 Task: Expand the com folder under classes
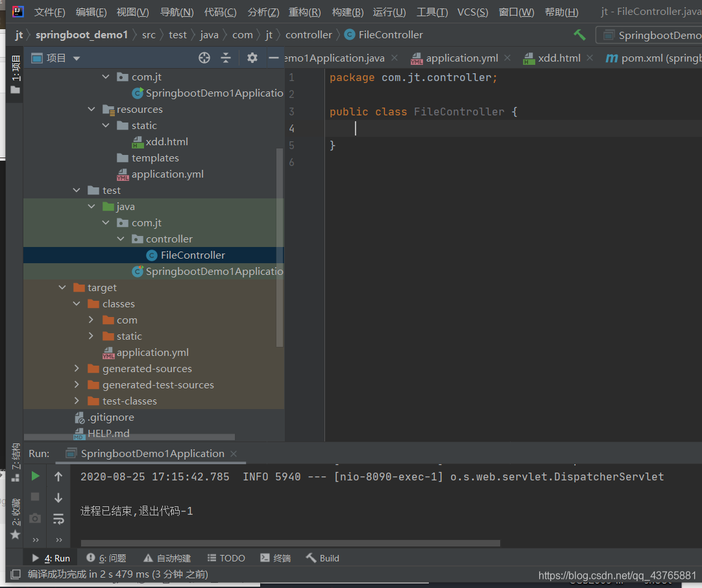point(91,320)
